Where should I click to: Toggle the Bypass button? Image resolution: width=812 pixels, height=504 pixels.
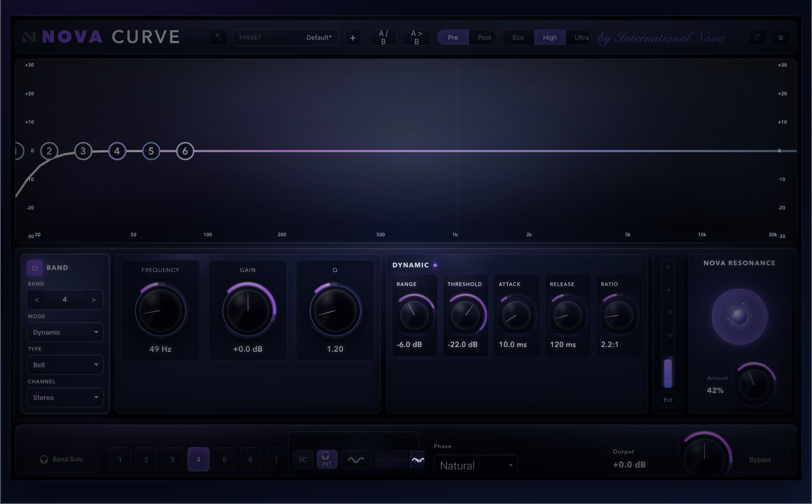click(760, 459)
